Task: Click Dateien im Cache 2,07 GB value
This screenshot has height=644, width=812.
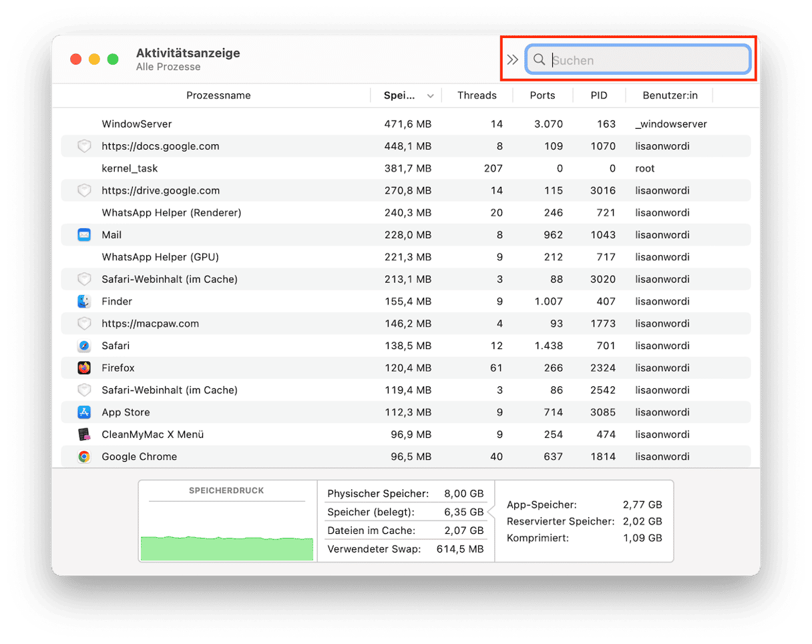Action: pos(463,531)
